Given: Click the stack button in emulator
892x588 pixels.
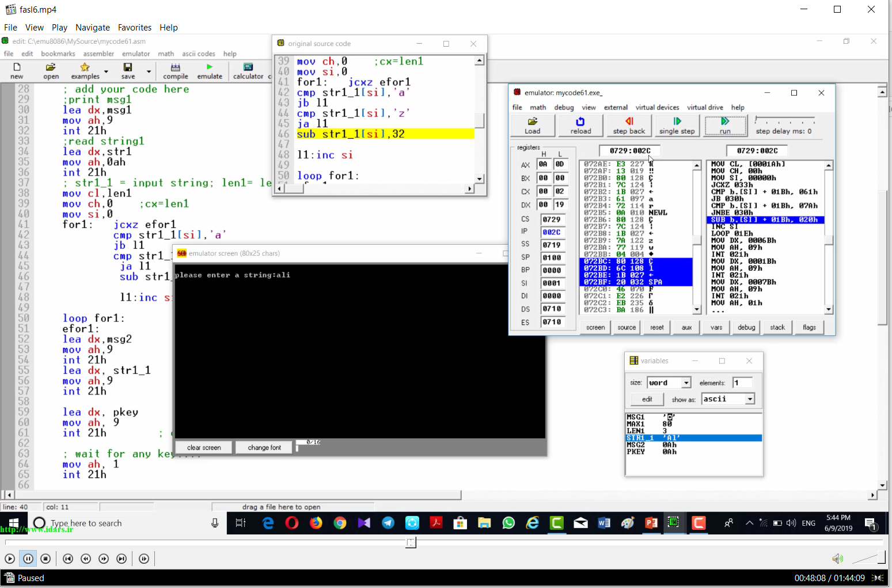Looking at the screenshot, I should coord(777,327).
